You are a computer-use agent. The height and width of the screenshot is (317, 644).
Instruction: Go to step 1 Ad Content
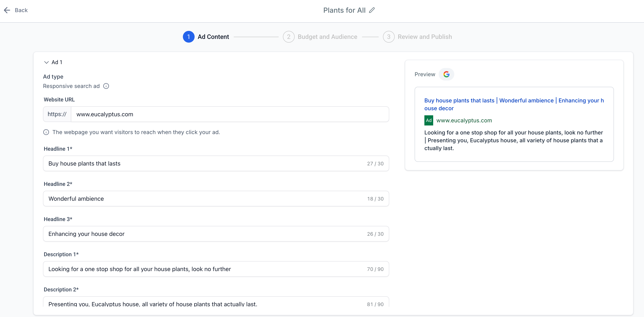tap(206, 37)
